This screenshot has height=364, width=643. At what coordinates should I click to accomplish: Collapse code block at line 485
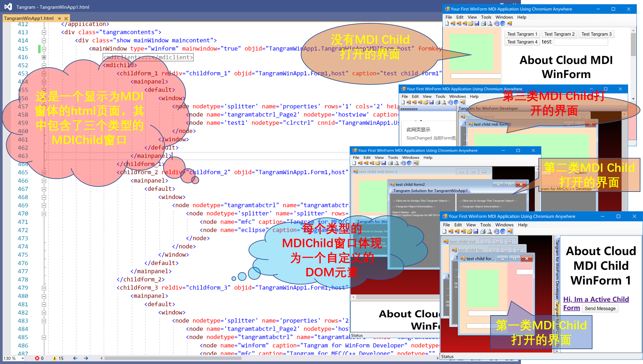(x=44, y=337)
